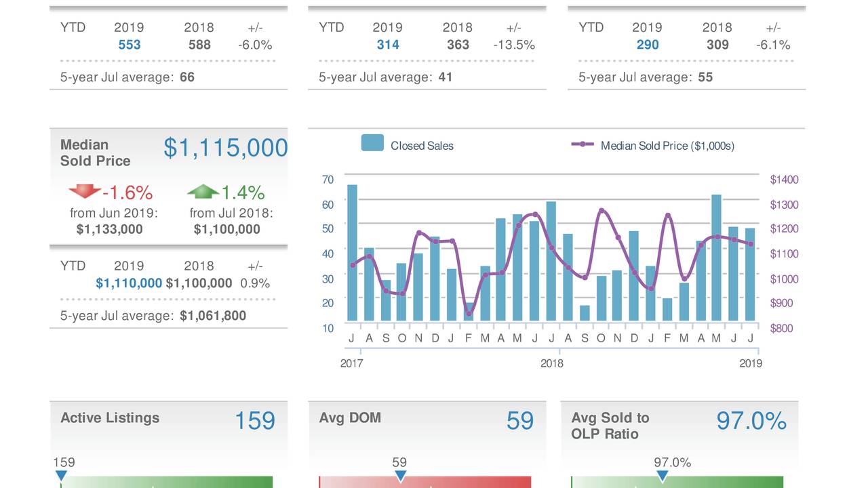Screen dimensions: 868x488
Task: Click the blue Closed Sales legend swatch
Action: (x=372, y=144)
